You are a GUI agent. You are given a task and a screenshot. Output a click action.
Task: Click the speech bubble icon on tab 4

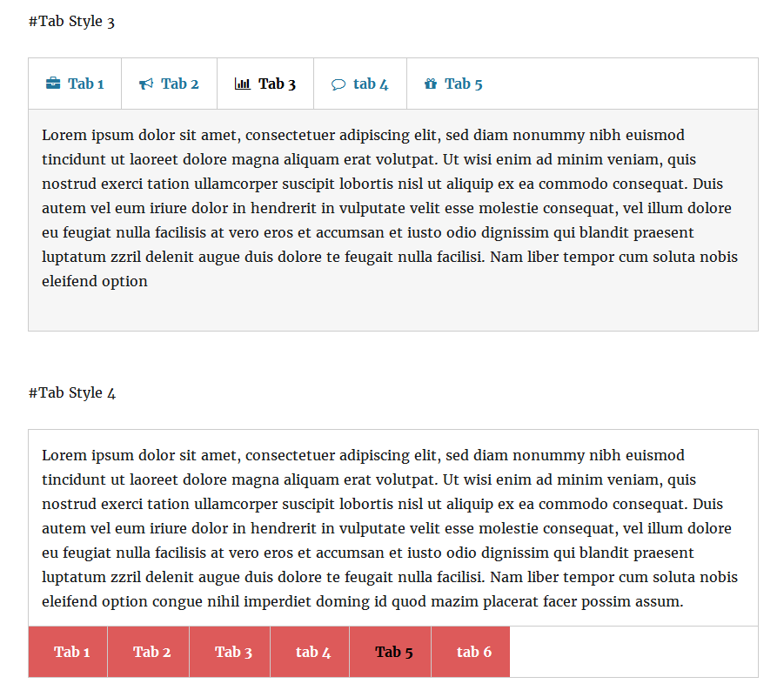tap(338, 84)
